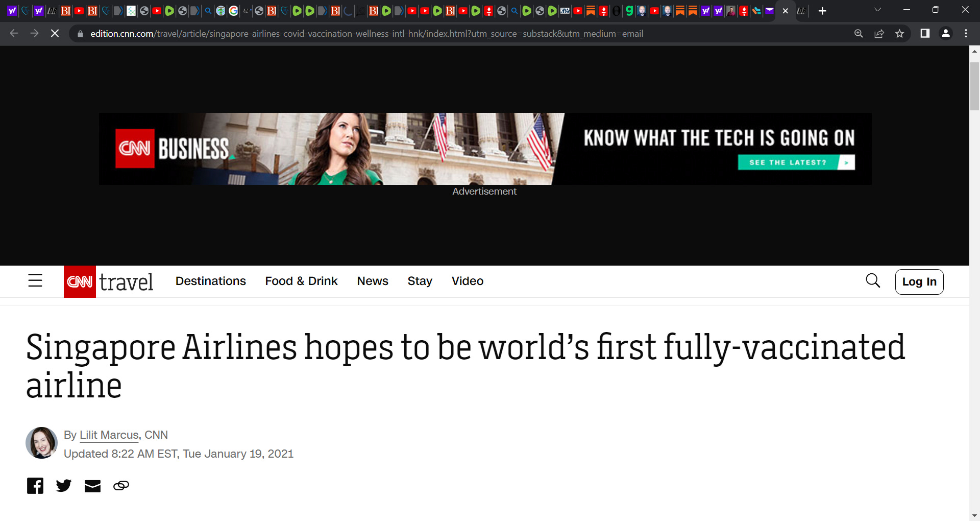The width and height of the screenshot is (980, 521).
Task: Open the Video section
Action: click(x=468, y=281)
